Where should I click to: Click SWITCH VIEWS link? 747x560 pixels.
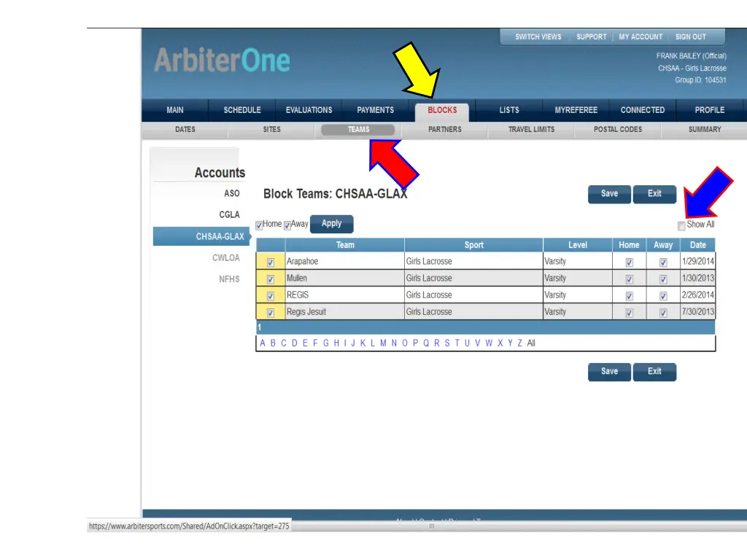(538, 36)
